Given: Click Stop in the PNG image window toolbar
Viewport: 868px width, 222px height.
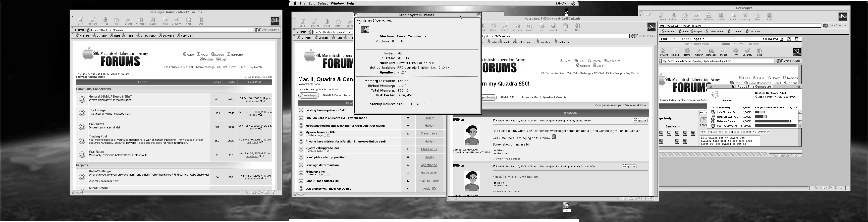Looking at the screenshot, I should tap(578, 27).
